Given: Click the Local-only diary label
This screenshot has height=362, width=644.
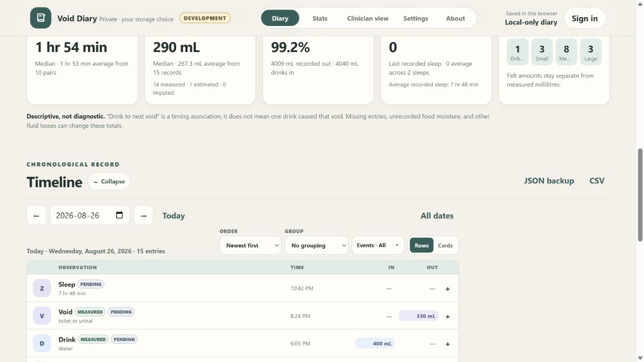Looking at the screenshot, I should 531,22.
